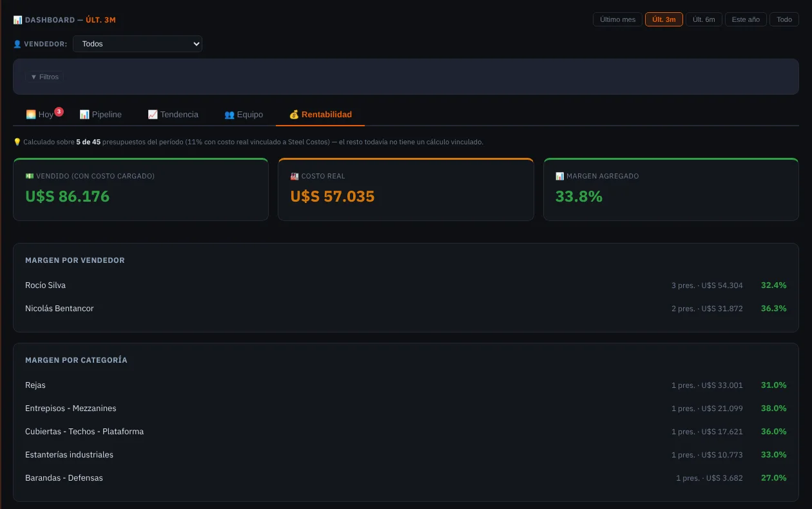Click the chart icon on Margen Agregado card

pos(559,176)
